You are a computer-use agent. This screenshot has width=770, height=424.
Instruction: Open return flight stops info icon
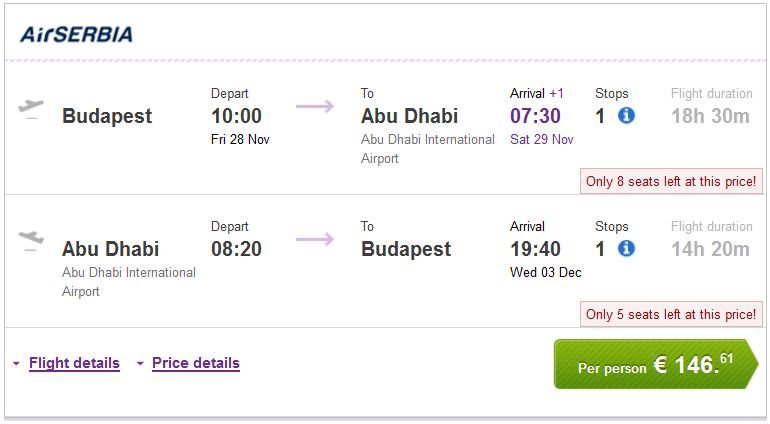pyautogui.click(x=626, y=248)
